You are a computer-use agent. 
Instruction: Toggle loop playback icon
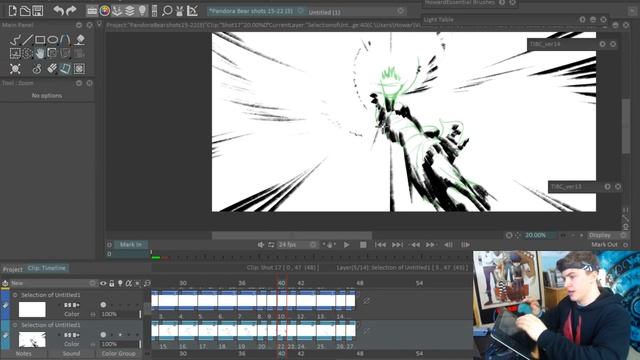point(271,244)
